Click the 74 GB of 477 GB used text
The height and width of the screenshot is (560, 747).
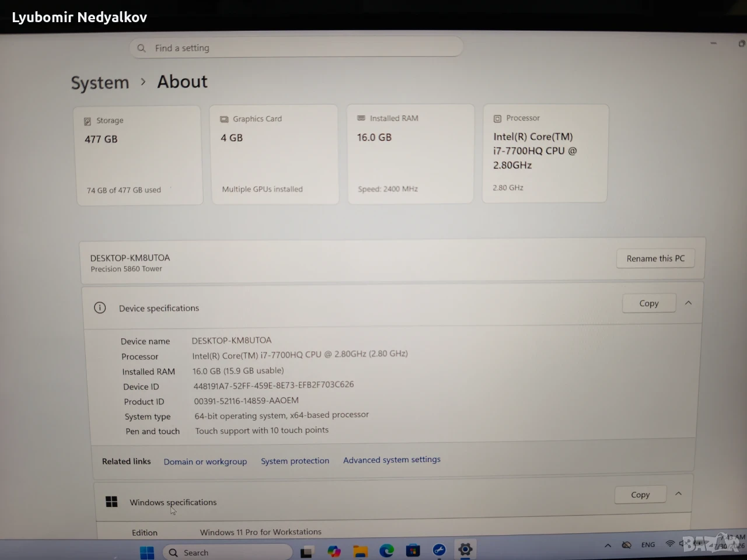point(124,190)
